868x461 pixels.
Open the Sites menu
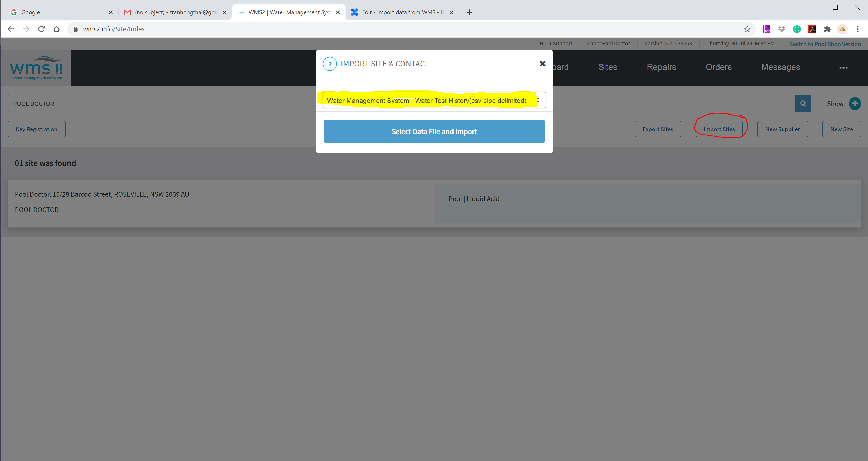(607, 67)
